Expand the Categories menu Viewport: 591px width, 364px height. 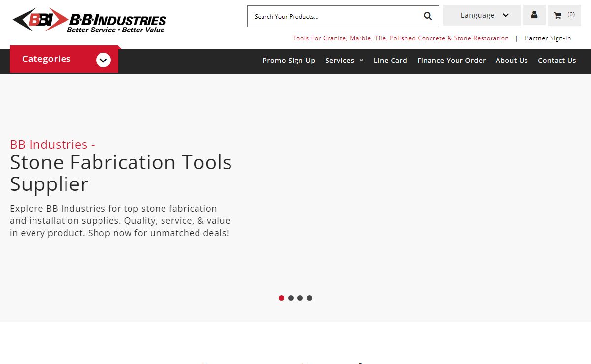64,60
